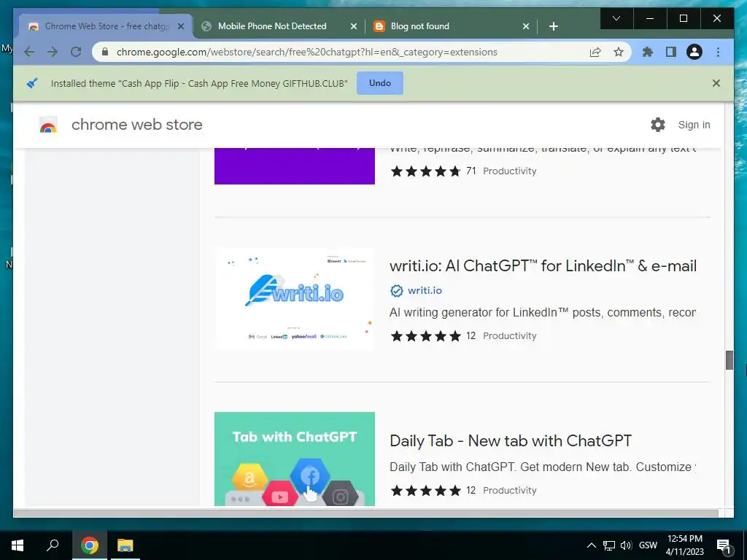This screenshot has height=560, width=747.
Task: Open Chrome Web Store settings gear
Action: point(658,125)
